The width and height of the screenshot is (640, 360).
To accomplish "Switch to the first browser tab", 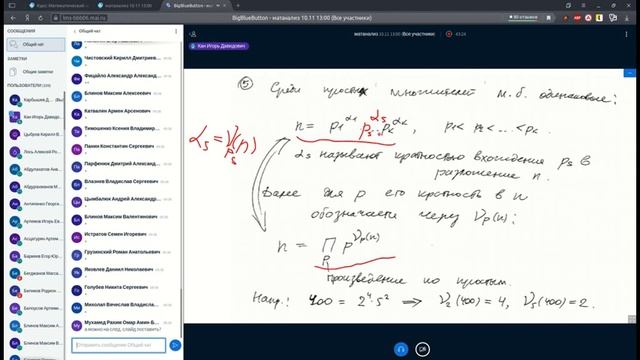I will tap(59, 6).
